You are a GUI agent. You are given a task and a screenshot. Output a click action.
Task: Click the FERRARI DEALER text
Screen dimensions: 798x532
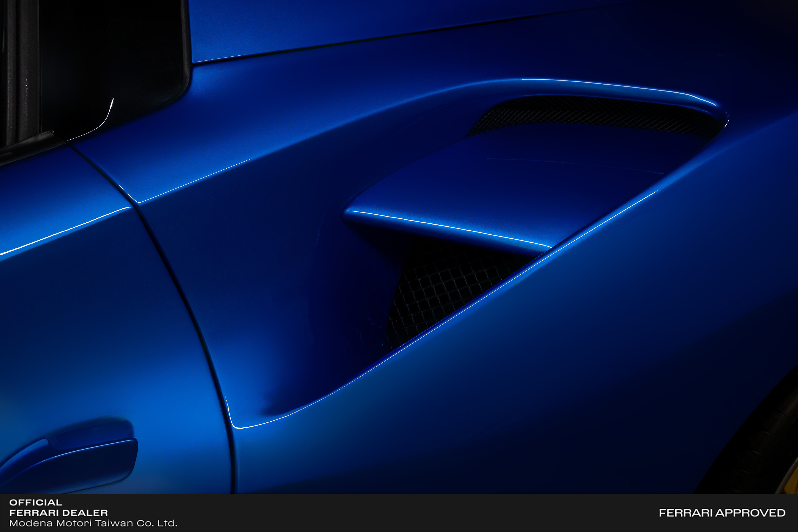pos(58,513)
